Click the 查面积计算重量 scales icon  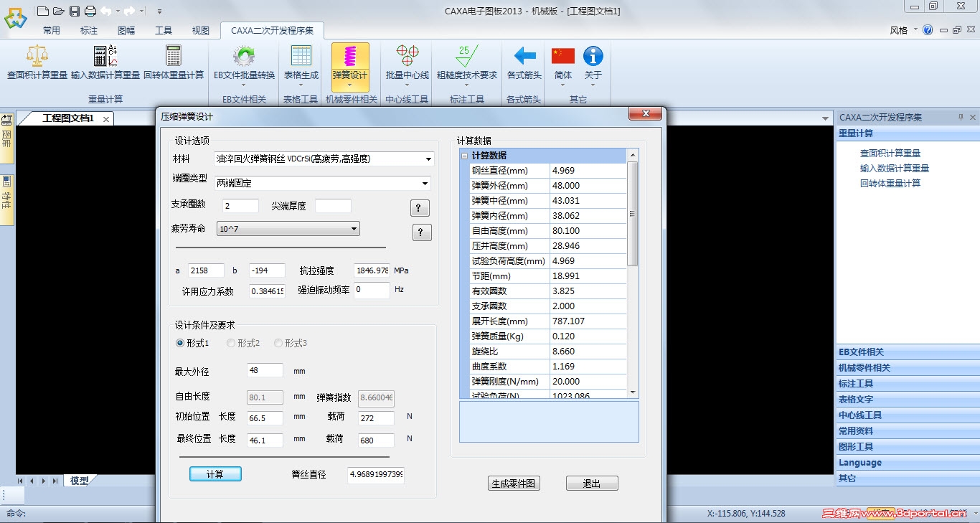click(x=37, y=56)
